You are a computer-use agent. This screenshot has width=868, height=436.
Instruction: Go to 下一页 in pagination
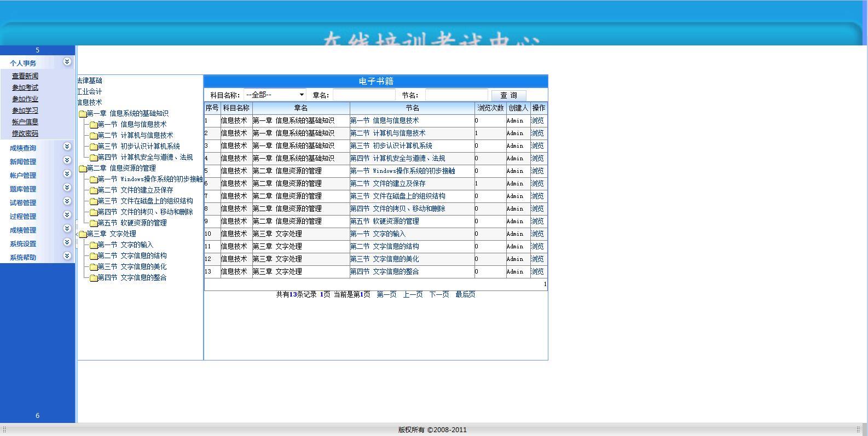[x=439, y=294]
